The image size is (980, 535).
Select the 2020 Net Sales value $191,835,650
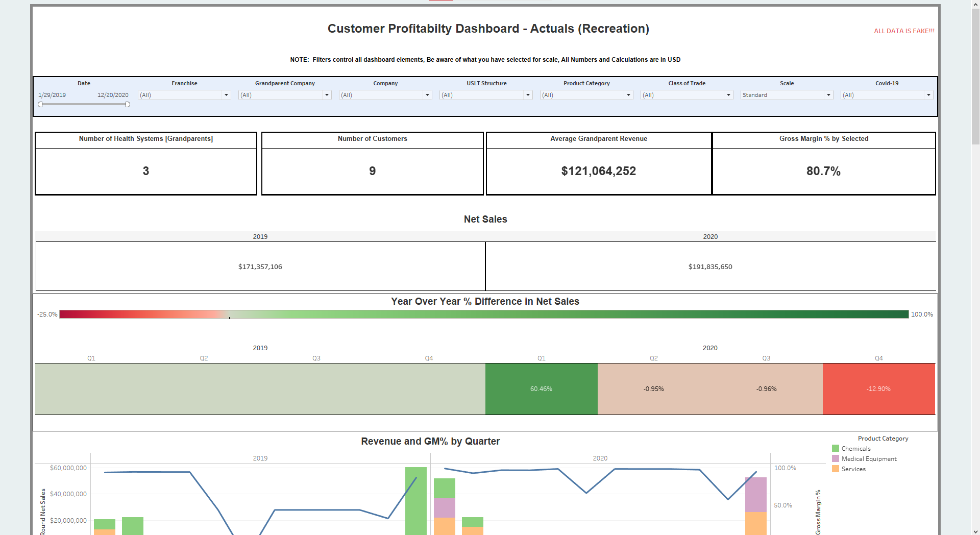click(x=710, y=267)
